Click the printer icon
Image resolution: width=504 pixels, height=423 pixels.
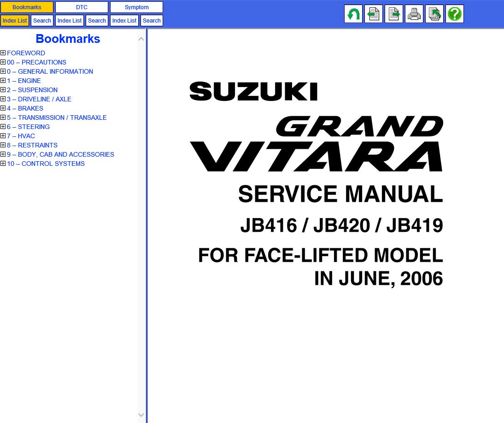(x=414, y=14)
